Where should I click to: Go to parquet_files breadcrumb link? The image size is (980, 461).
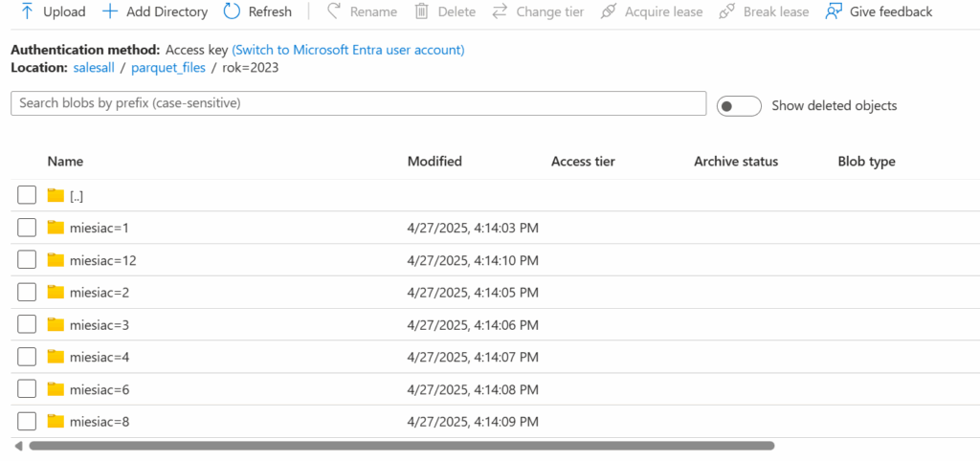(x=168, y=67)
